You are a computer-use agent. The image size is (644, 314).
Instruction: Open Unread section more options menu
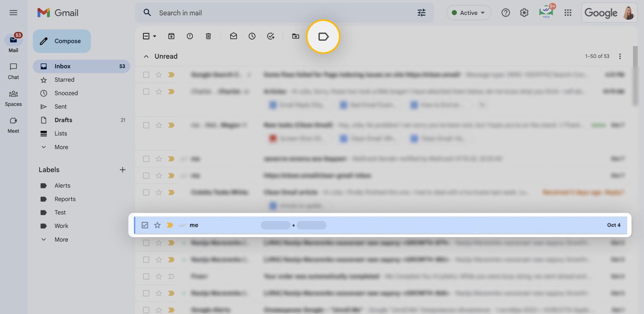[x=620, y=56]
